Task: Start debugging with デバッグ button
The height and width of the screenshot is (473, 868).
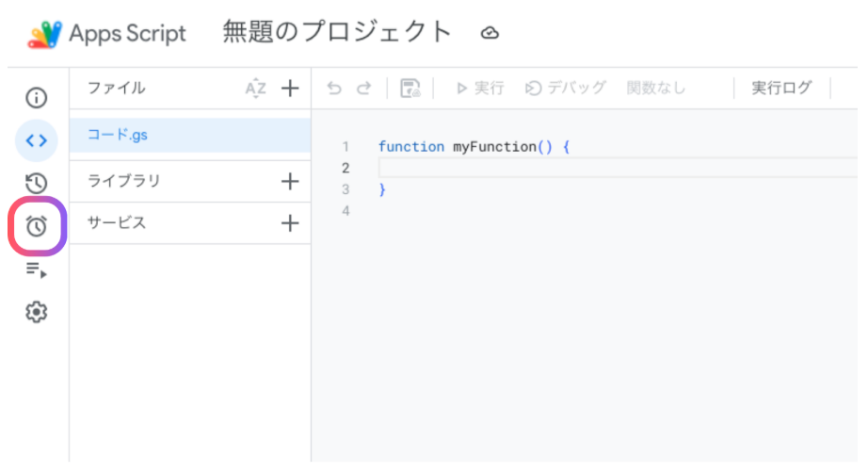Action: 566,89
